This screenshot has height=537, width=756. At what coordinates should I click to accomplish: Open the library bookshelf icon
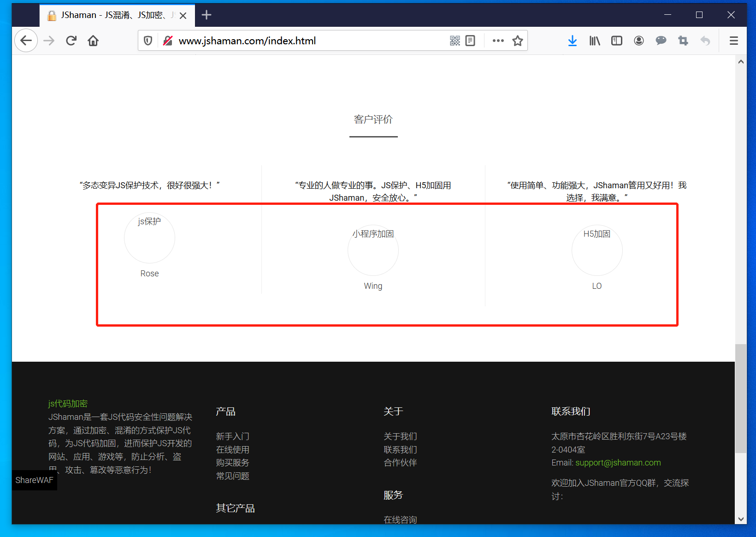tap(595, 41)
